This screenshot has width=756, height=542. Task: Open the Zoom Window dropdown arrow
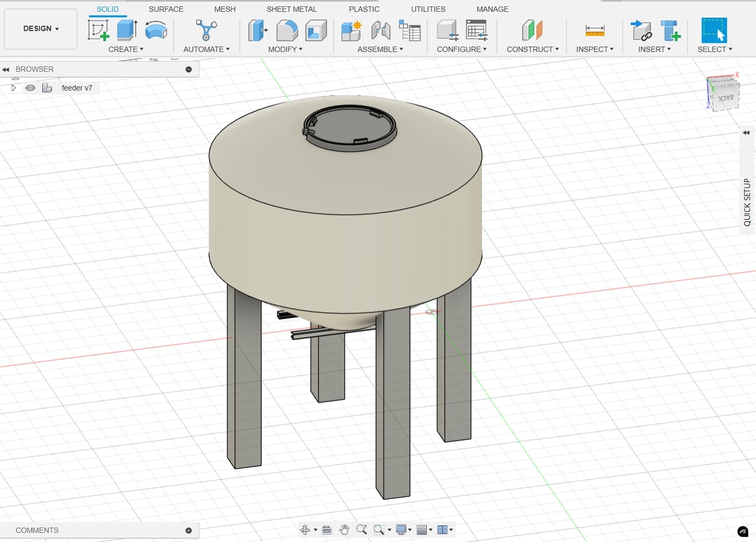coord(389,530)
